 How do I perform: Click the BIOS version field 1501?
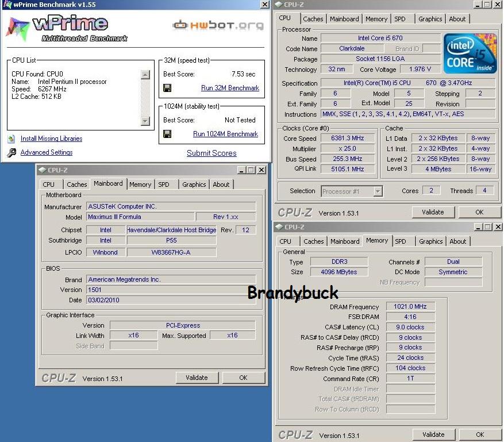click(x=171, y=290)
